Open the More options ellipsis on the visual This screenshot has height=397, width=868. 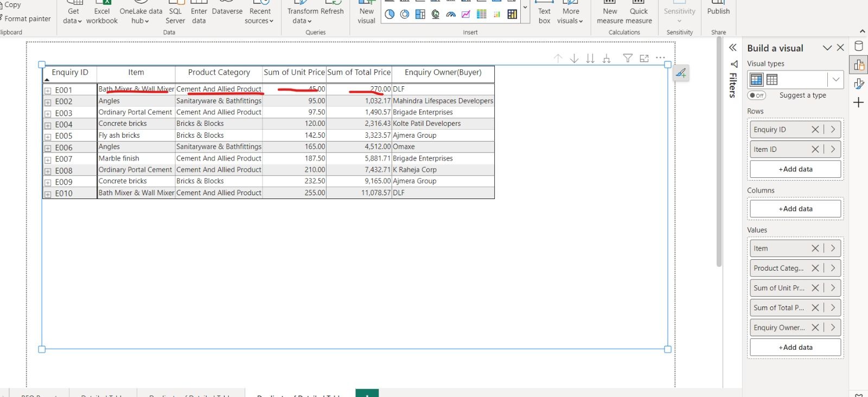click(x=660, y=58)
